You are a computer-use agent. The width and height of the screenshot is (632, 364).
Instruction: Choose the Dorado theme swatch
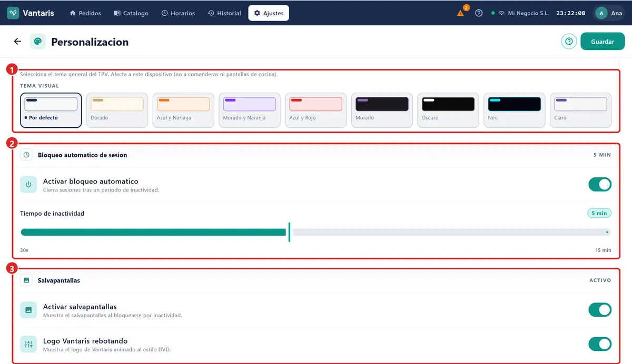tap(117, 110)
